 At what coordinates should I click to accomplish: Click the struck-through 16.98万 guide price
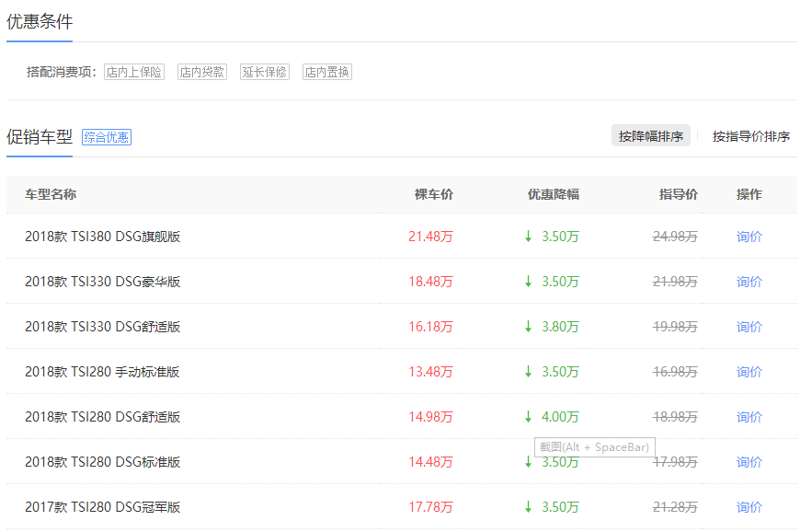point(675,372)
